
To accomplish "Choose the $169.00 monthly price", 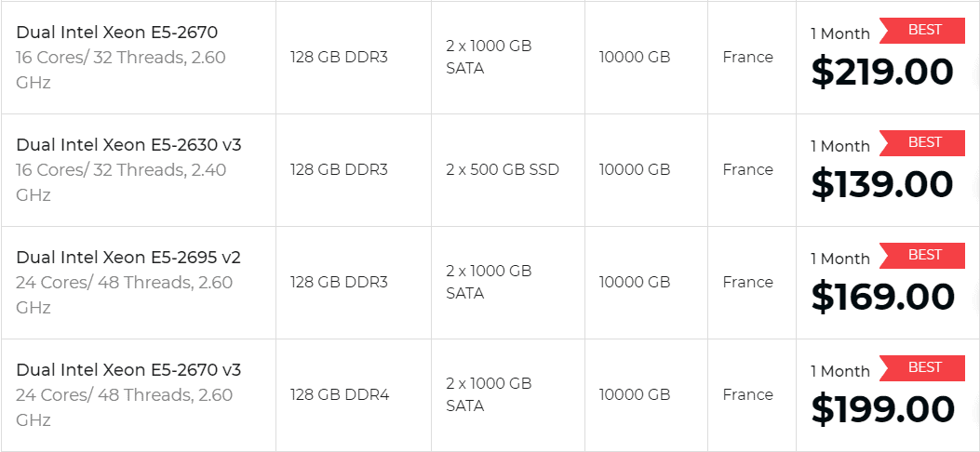I will click(x=882, y=298).
